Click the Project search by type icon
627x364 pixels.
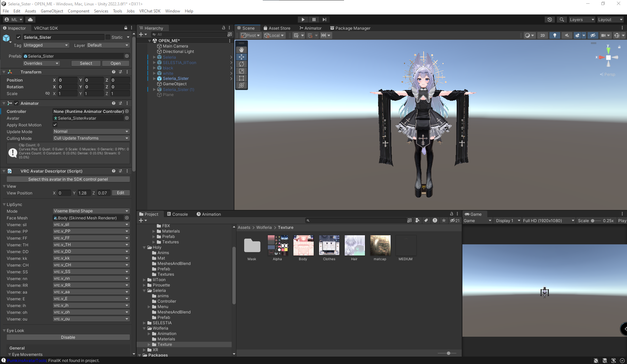point(418,220)
